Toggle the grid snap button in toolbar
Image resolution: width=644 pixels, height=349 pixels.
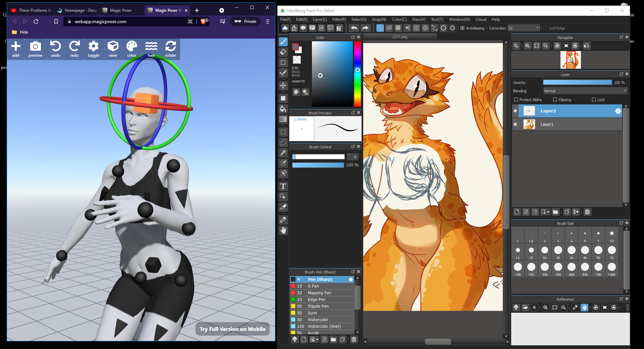(x=398, y=28)
